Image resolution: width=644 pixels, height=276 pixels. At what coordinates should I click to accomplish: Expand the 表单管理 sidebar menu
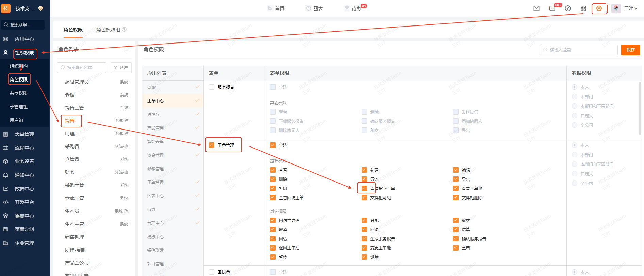[24, 134]
